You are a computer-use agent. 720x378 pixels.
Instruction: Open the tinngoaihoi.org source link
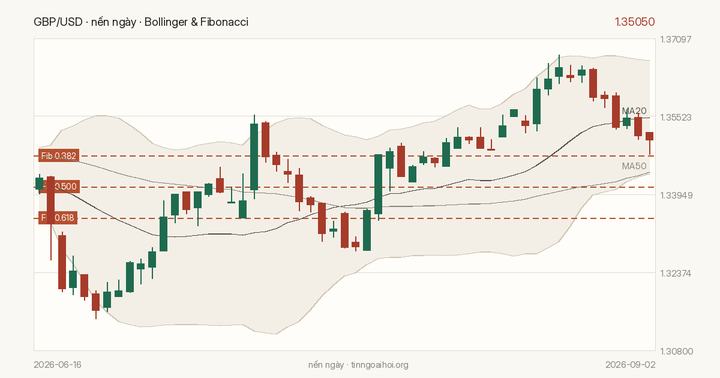[379, 365]
